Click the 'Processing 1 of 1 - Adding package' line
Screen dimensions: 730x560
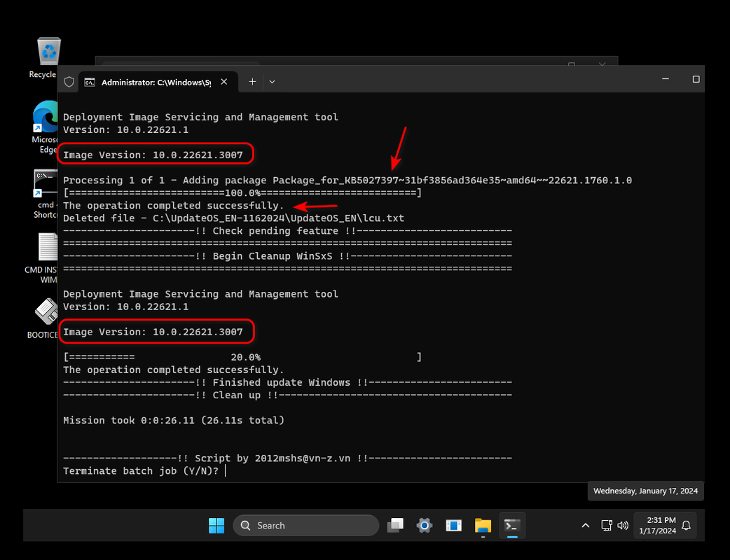click(347, 180)
